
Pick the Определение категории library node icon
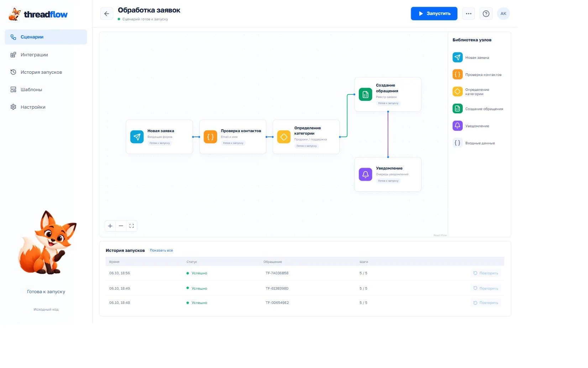[457, 92]
